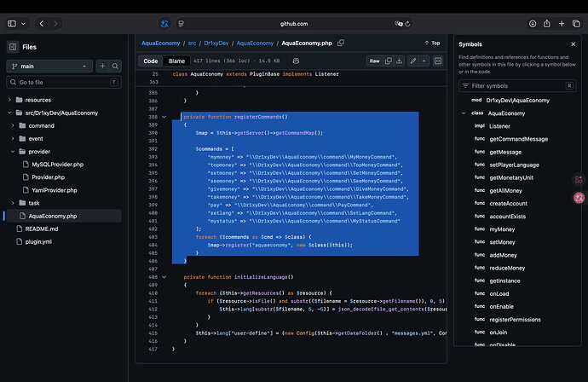The image size is (588, 382).
Task: Toggle the symbols pane button in toolbar
Action: pyautogui.click(x=438, y=61)
